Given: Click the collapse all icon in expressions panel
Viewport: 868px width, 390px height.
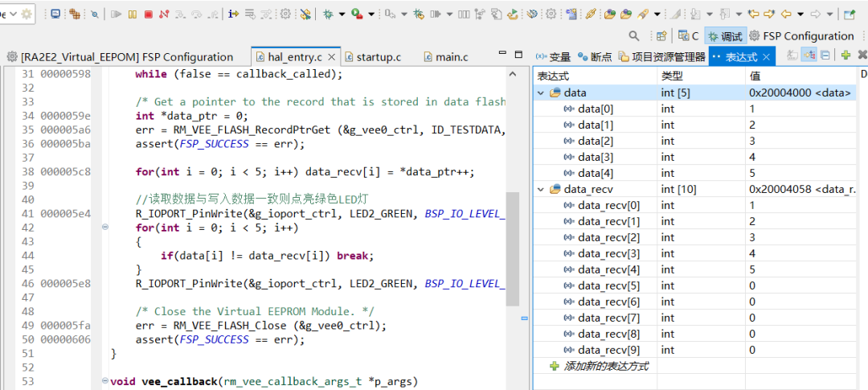Looking at the screenshot, I should [825, 55].
